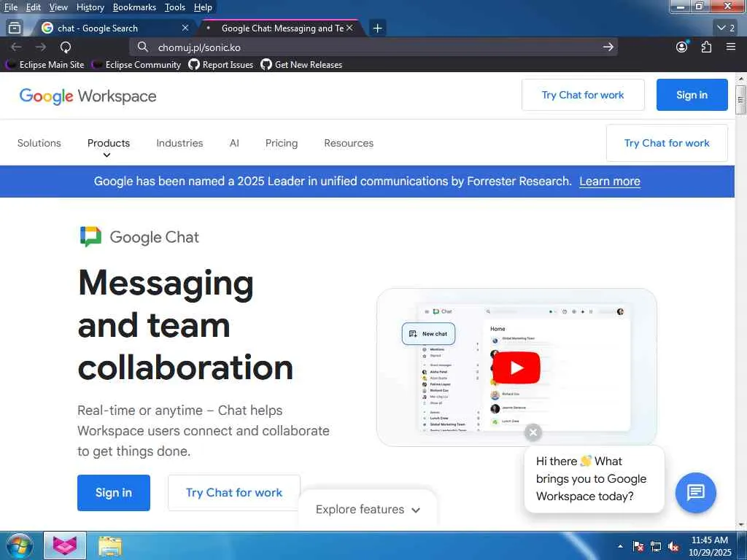Open the tab overview icon beside the tabs
747x560 pixels.
click(15, 28)
